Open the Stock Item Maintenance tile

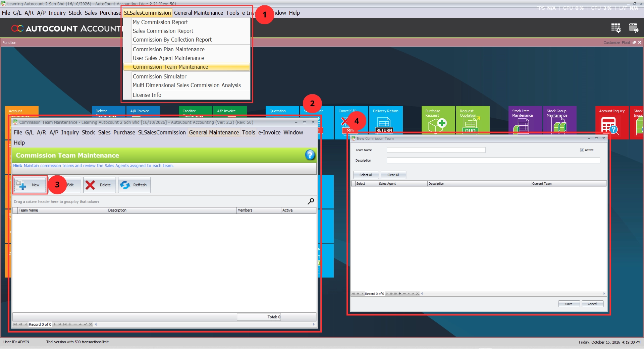coord(525,121)
